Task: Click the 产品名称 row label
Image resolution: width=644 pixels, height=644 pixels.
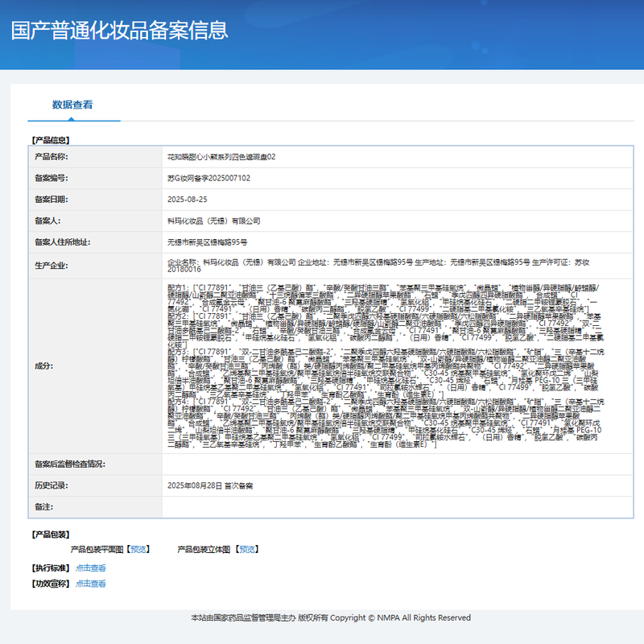Action: (x=51, y=156)
